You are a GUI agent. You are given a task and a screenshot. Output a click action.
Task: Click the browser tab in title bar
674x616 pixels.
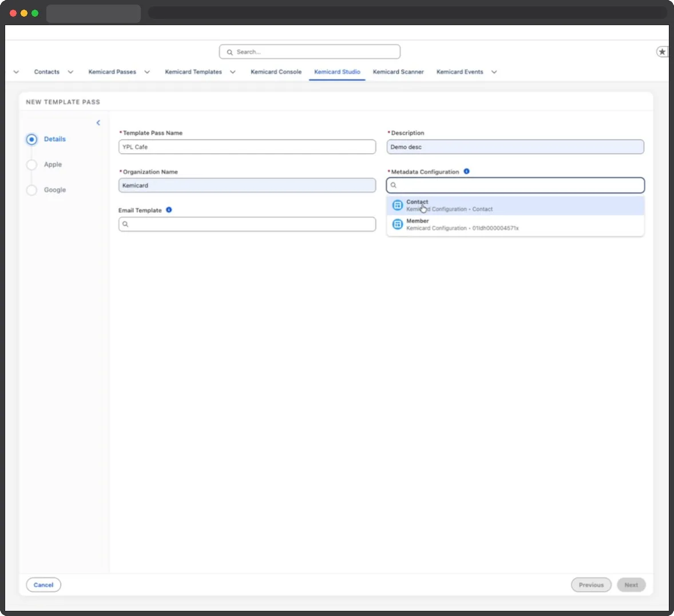click(93, 13)
